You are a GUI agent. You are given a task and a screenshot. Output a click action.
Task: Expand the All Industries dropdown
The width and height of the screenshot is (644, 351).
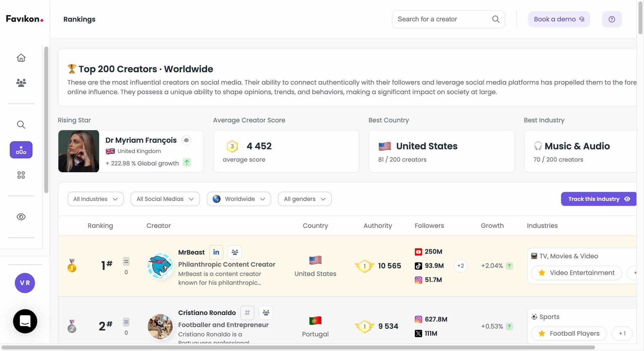coord(95,199)
